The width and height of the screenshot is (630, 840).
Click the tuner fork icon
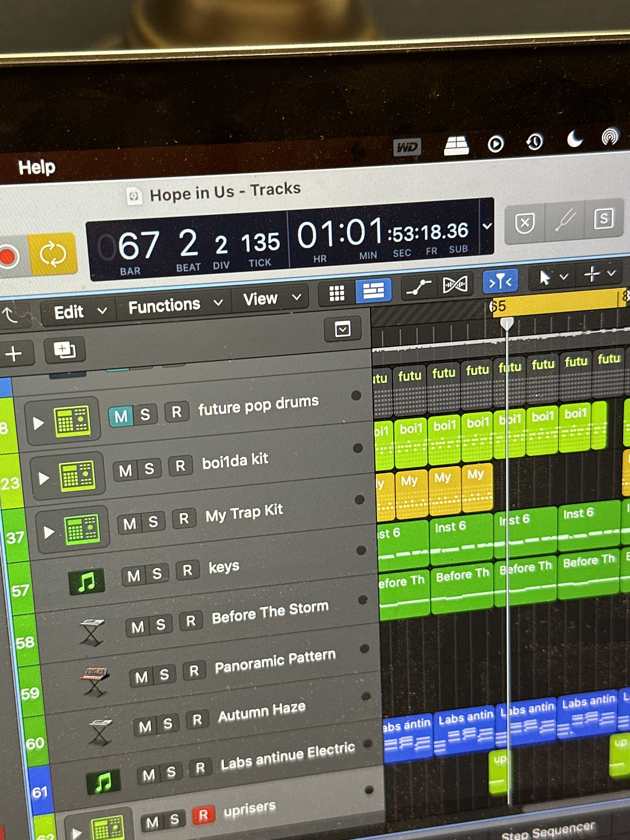pyautogui.click(x=565, y=220)
